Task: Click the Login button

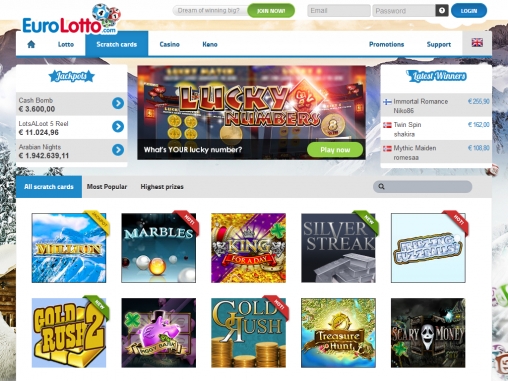Action: [x=469, y=11]
